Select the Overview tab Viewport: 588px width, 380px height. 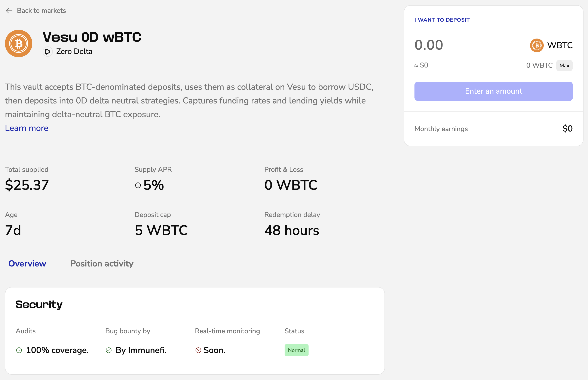[27, 263]
